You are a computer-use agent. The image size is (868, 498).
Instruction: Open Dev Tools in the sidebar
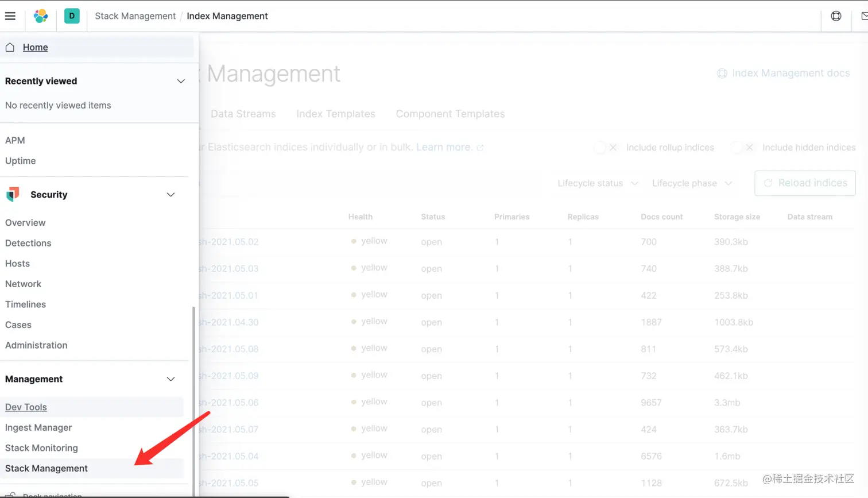tap(26, 407)
